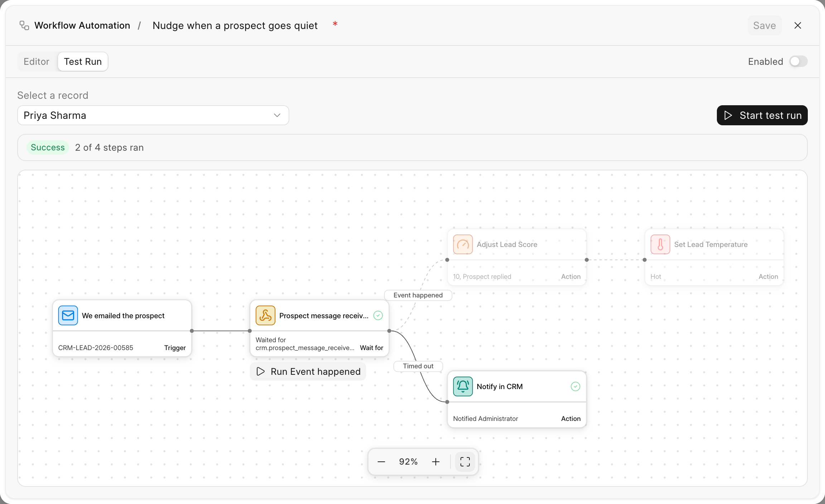Select the We emailed the prospect trigger node
825x504 pixels.
[122, 328]
